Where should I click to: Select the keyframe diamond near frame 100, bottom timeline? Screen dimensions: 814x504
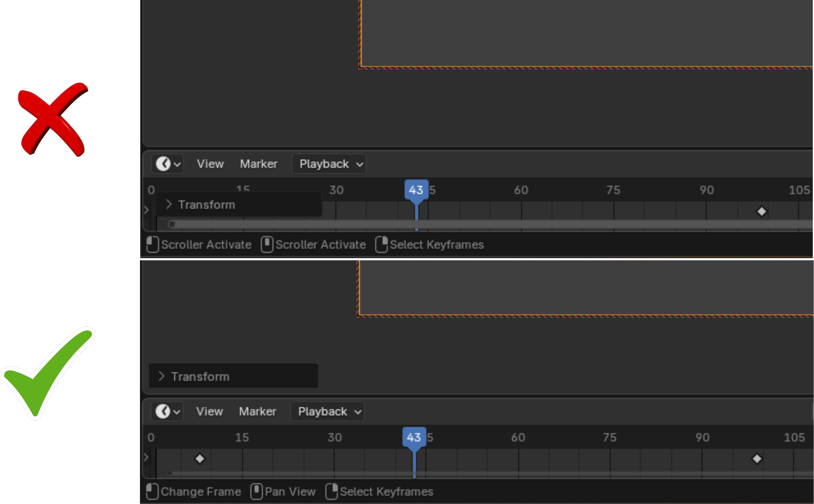[757, 459]
